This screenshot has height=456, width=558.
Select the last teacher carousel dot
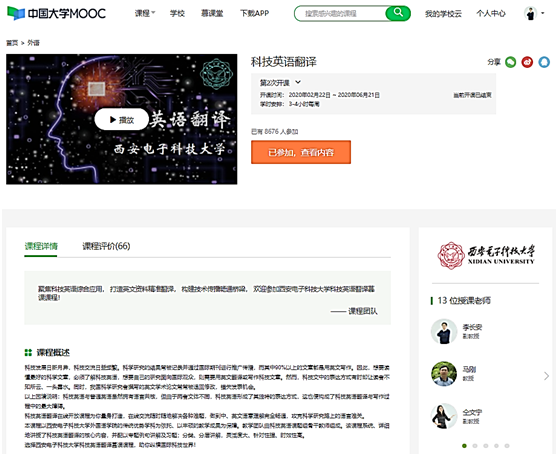point(507,446)
